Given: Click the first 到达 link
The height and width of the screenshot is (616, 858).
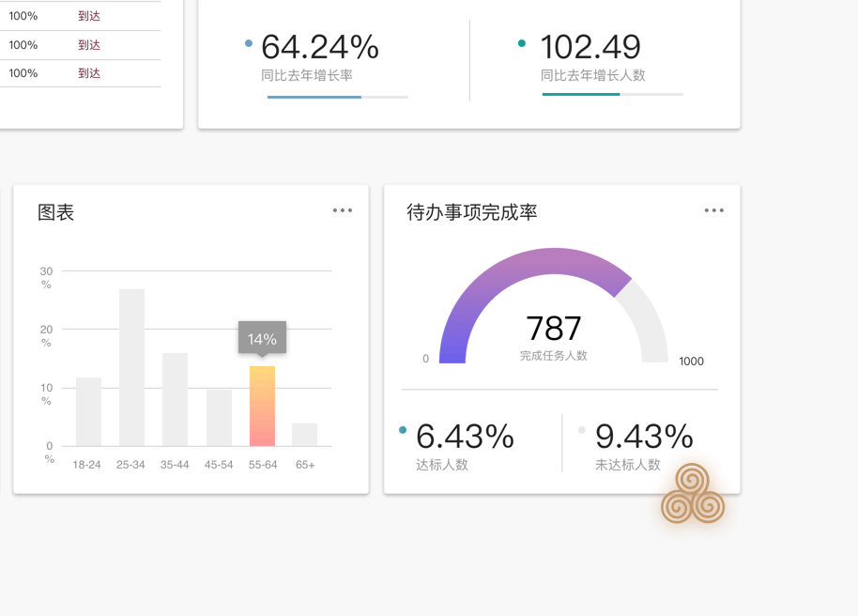Looking at the screenshot, I should (90, 16).
